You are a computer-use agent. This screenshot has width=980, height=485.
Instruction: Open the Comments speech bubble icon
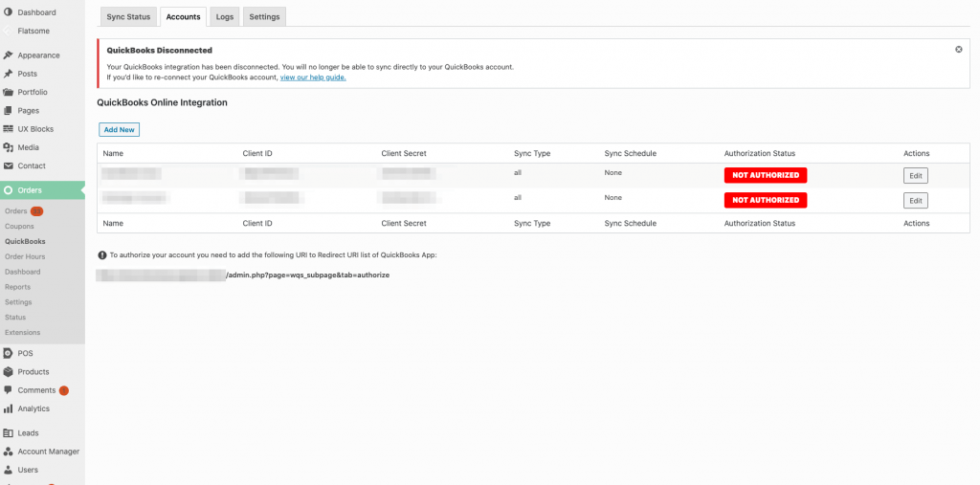tap(8, 390)
